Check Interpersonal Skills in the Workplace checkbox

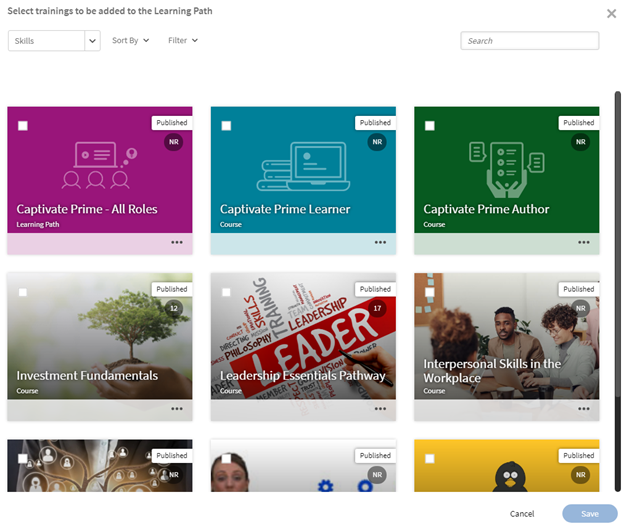click(430, 292)
